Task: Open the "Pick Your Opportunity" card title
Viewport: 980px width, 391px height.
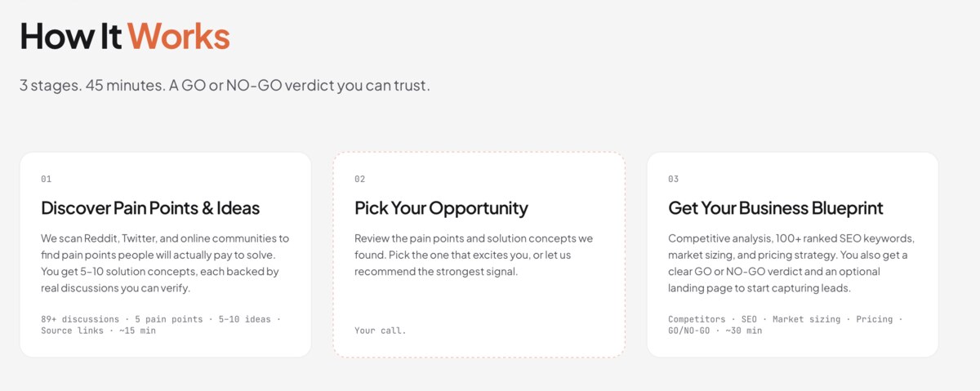Action: pyautogui.click(x=441, y=208)
